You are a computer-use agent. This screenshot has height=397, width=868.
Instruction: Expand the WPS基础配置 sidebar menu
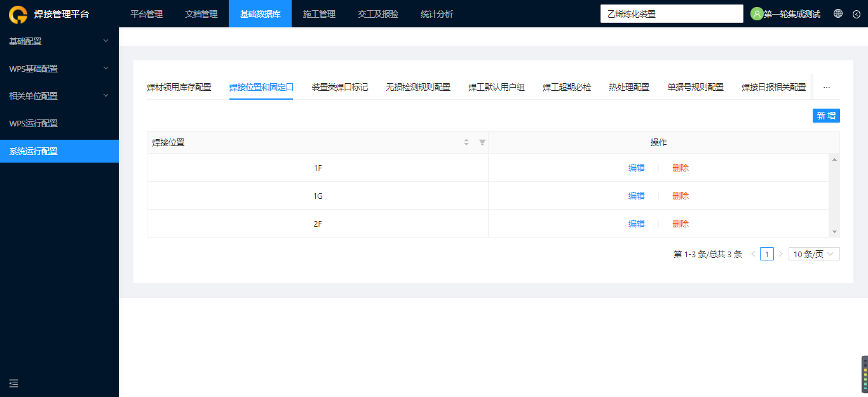pos(59,69)
